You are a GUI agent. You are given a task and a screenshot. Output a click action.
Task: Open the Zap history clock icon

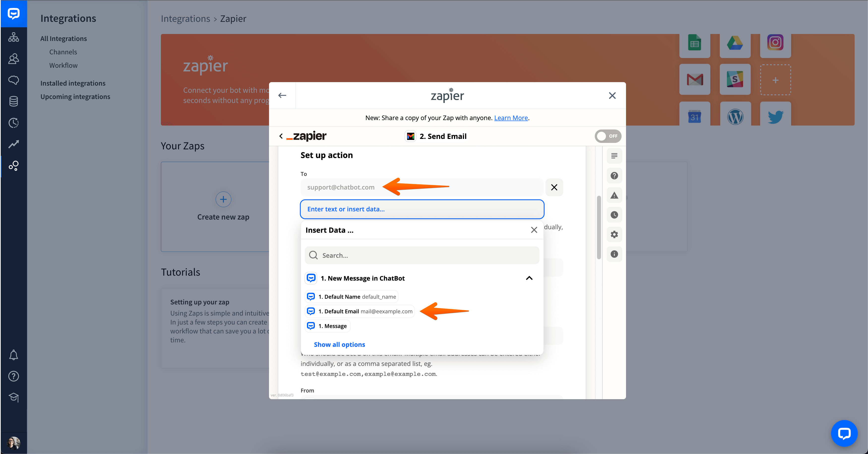click(x=614, y=215)
